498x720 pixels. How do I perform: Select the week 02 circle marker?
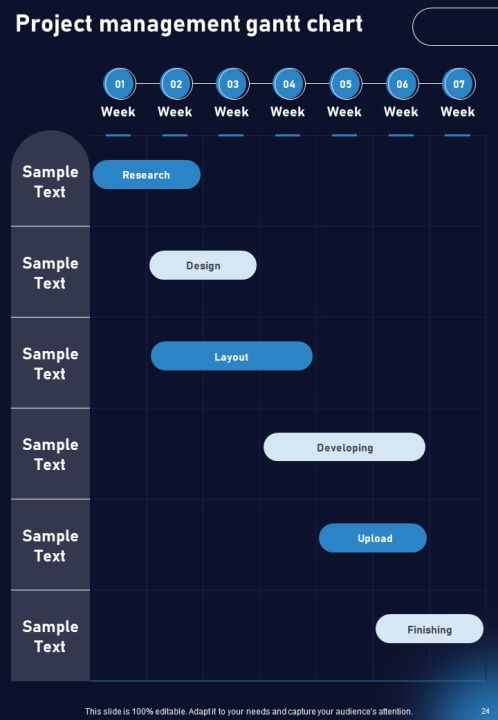point(176,84)
